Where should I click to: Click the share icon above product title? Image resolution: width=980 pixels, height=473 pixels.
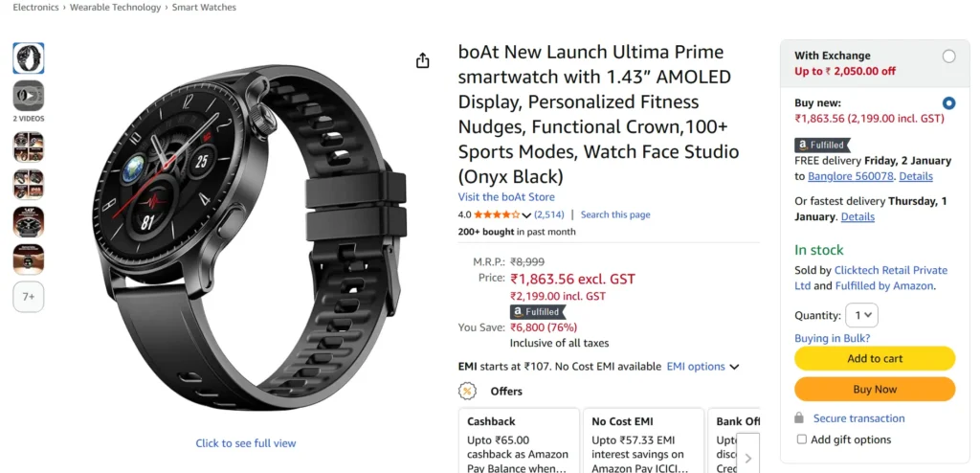(x=423, y=61)
